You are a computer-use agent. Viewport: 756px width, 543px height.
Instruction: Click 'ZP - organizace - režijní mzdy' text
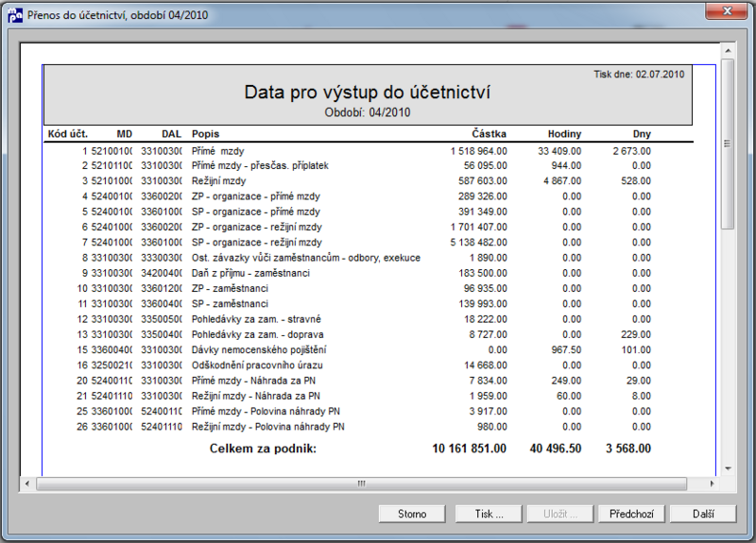(256, 228)
